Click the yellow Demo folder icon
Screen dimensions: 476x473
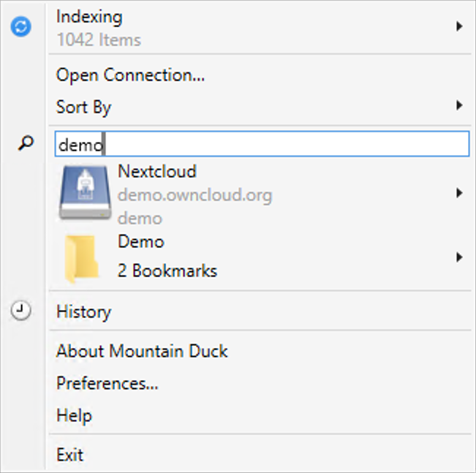(81, 259)
